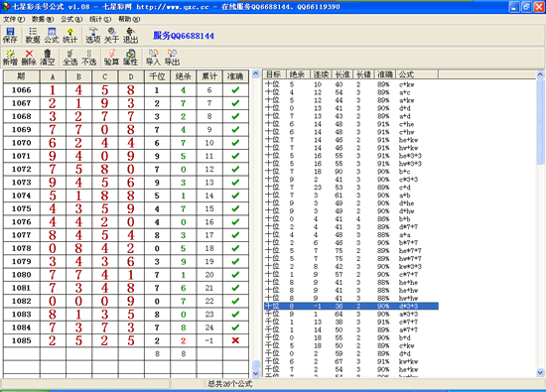Click the 目标 column header in the formula list

coord(274,74)
